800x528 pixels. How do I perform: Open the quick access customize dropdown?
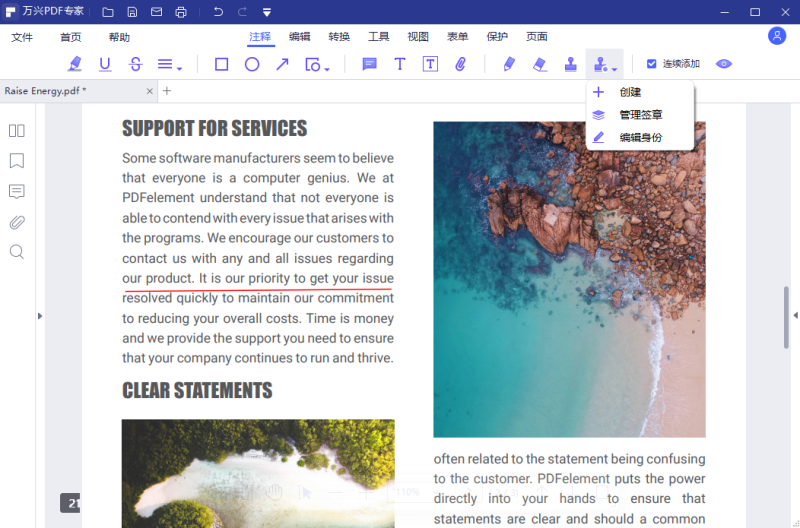(x=267, y=12)
